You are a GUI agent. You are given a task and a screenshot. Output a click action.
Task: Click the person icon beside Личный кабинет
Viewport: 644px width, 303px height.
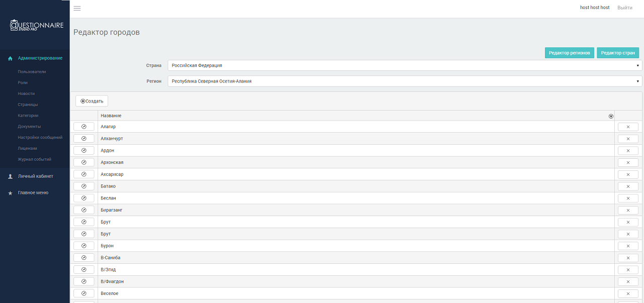(10, 176)
